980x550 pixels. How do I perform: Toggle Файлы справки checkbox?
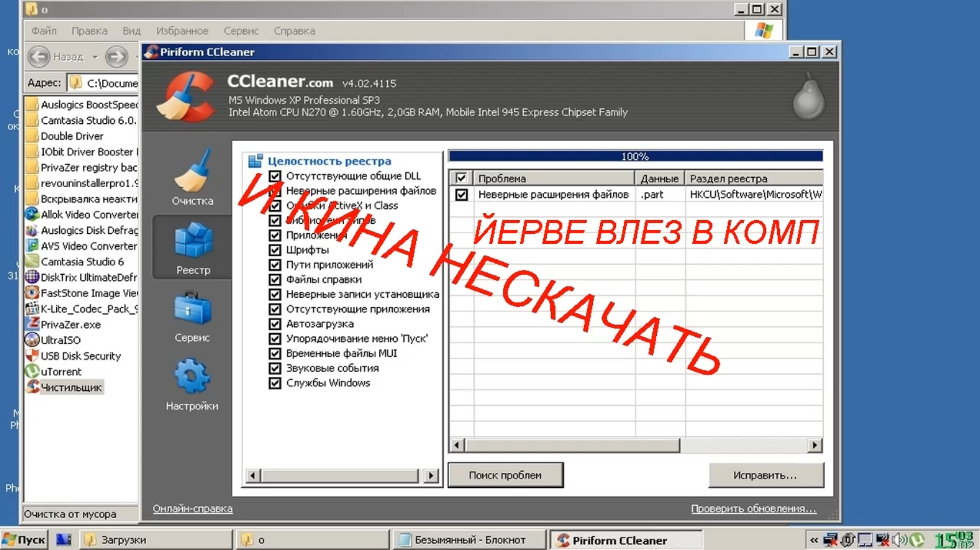coord(275,279)
